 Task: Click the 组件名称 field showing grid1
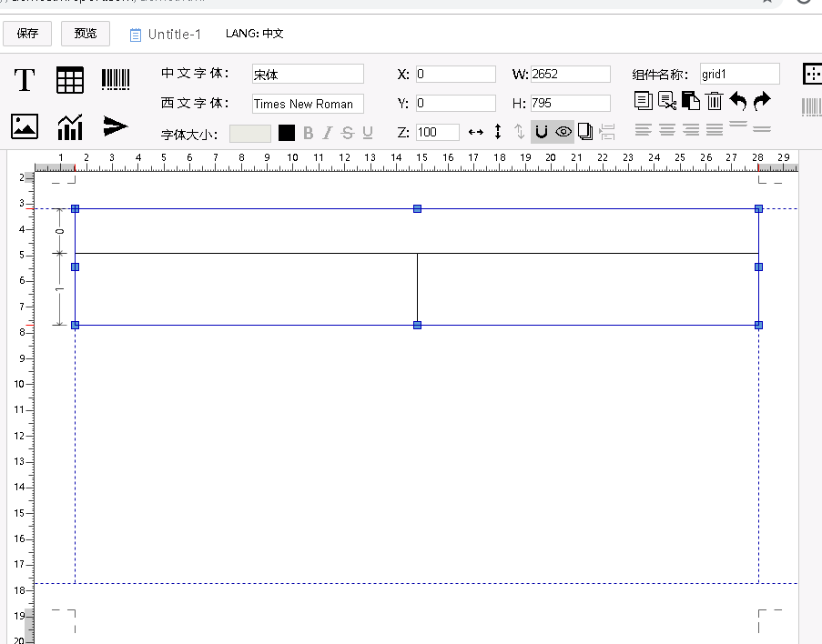click(x=740, y=74)
